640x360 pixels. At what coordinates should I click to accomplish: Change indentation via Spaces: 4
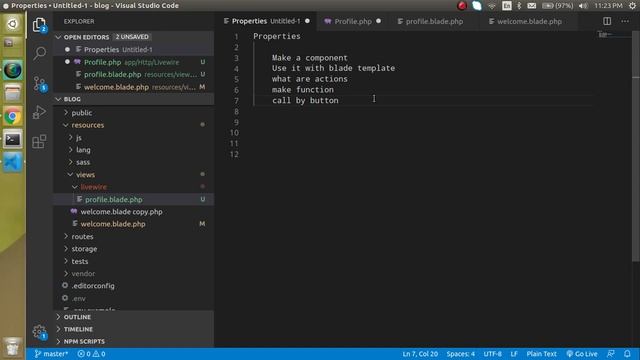[x=460, y=354]
